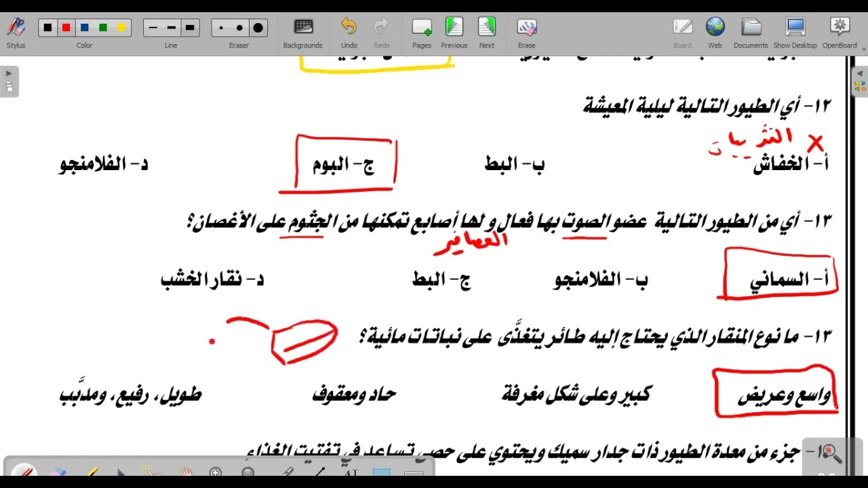The image size is (868, 488).
Task: Set the medium eraser size
Action: click(x=239, y=28)
